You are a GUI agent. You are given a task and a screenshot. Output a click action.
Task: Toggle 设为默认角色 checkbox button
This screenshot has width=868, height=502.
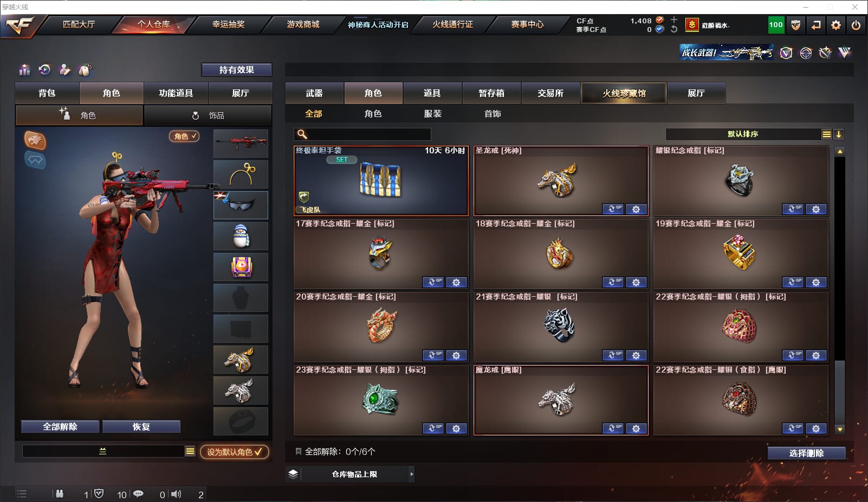pos(235,452)
